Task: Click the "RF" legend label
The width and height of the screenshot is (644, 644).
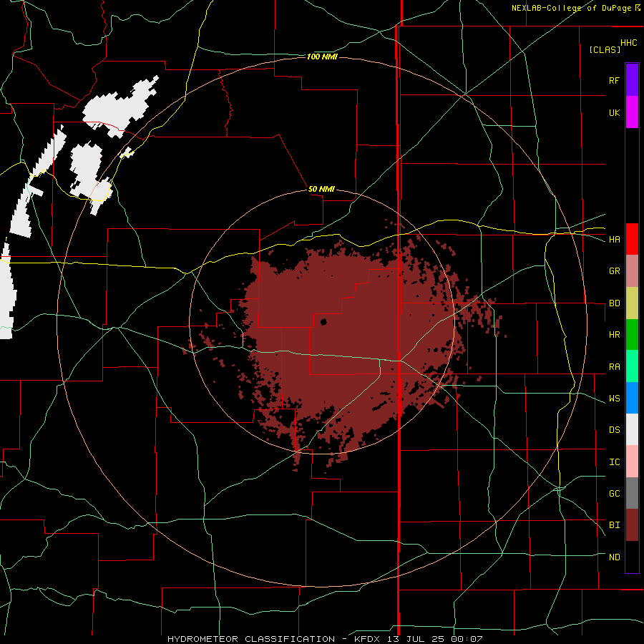Action: [x=614, y=80]
